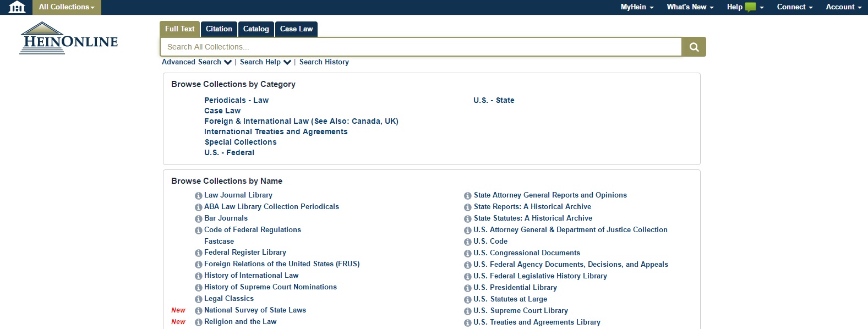Click info icon beside U.S. Statutes at Large
The height and width of the screenshot is (329, 868).
tap(468, 300)
